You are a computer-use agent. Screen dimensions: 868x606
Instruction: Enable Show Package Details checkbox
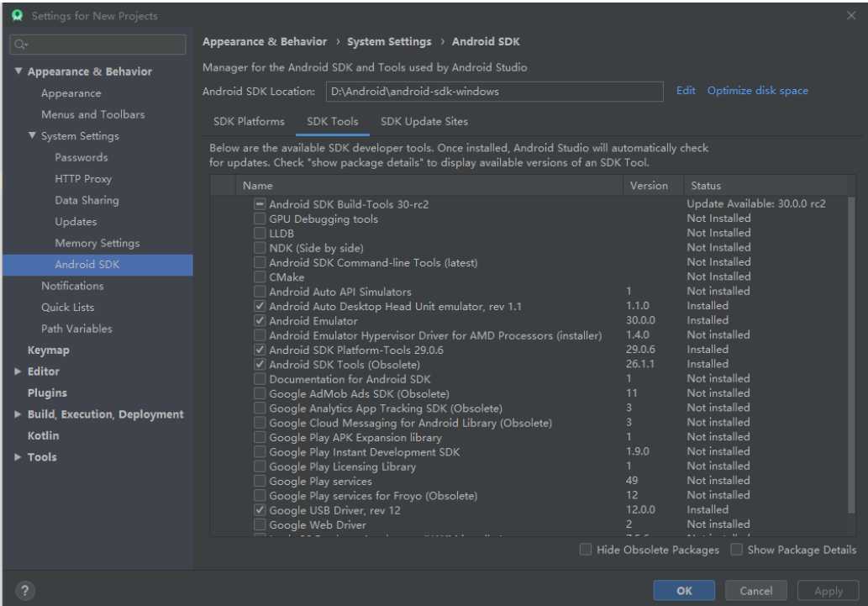(x=736, y=550)
